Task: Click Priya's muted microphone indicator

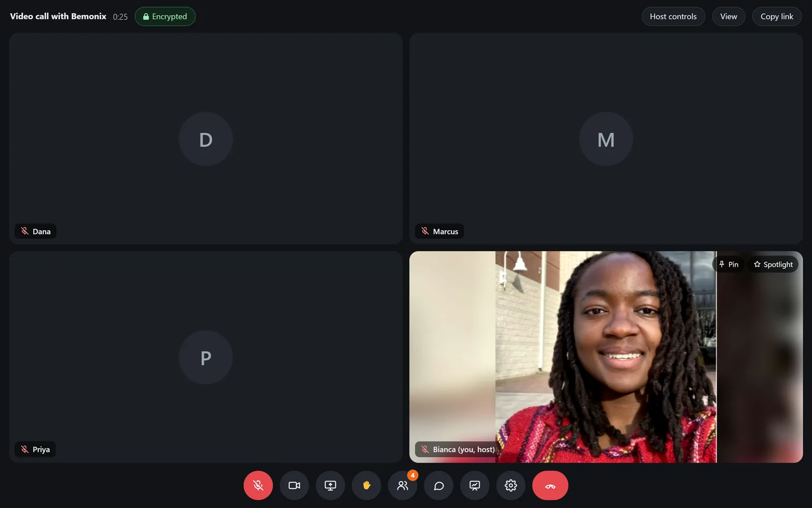Action: (x=24, y=449)
